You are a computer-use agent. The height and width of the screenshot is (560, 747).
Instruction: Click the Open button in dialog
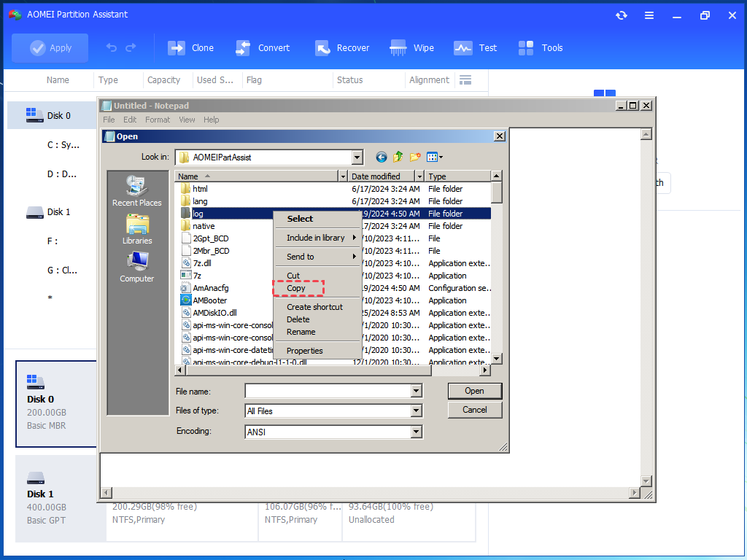click(474, 391)
